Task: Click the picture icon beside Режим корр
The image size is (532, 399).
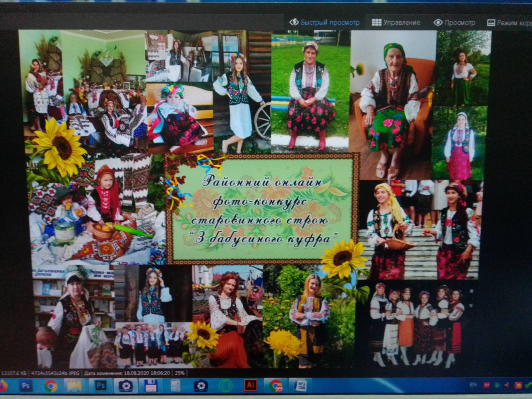Action: coord(491,23)
